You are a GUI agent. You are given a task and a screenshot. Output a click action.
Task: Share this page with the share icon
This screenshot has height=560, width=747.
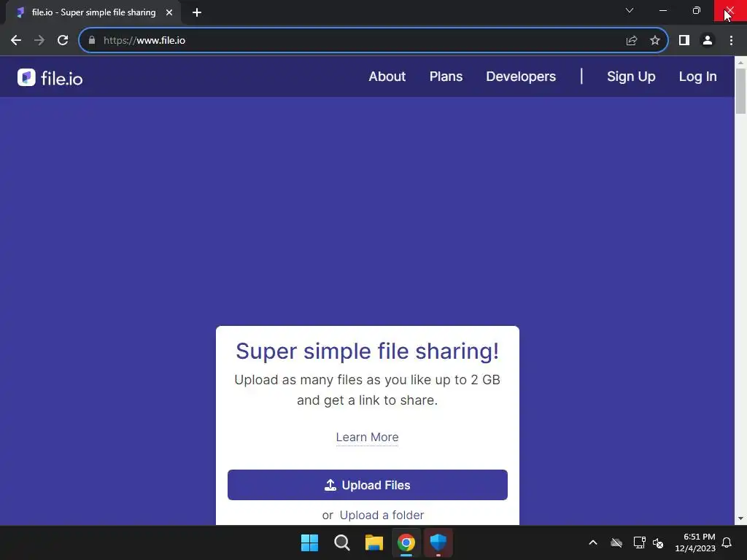(x=632, y=41)
